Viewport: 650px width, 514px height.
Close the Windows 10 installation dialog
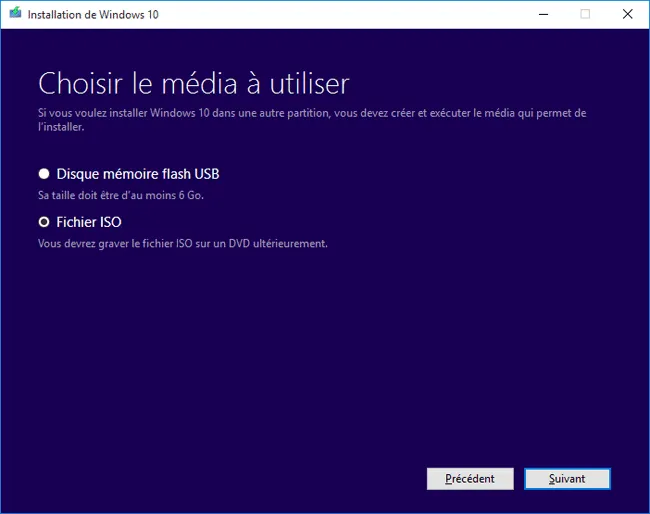click(628, 14)
